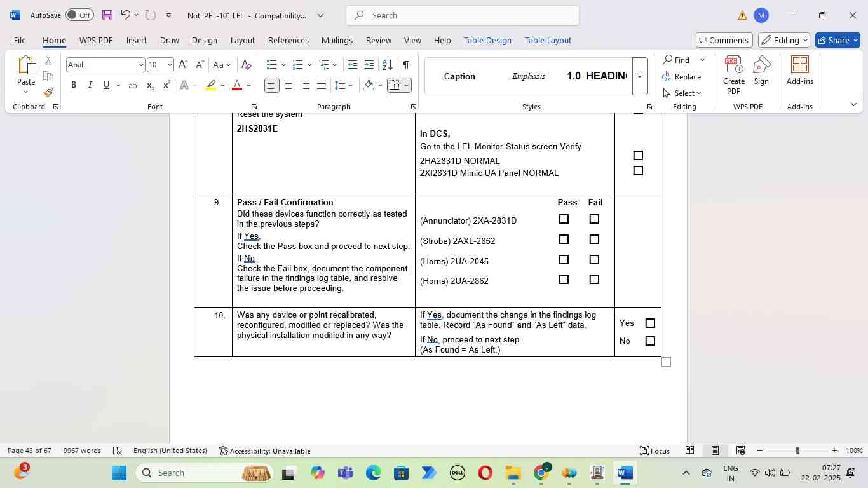Apply strikethrough to text
The image size is (868, 488).
pos(133,85)
